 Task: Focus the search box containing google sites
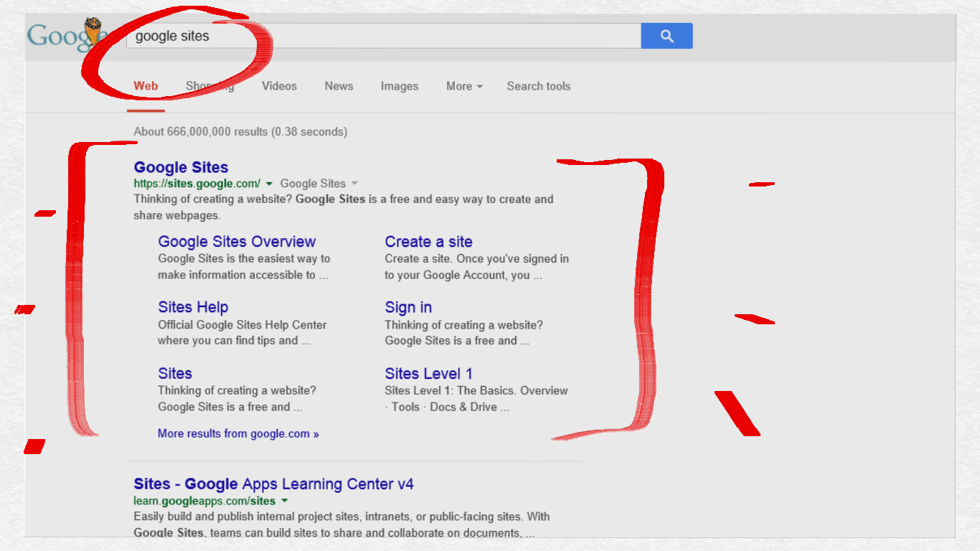(x=383, y=36)
